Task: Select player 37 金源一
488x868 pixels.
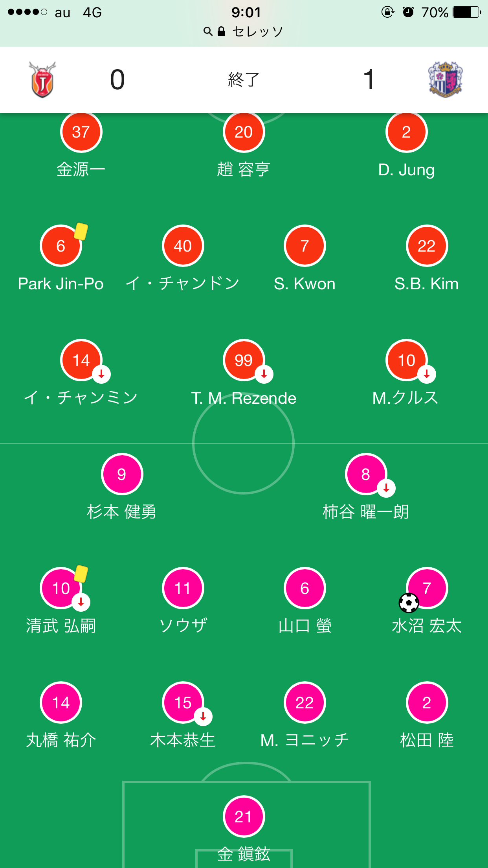Action: 81,132
